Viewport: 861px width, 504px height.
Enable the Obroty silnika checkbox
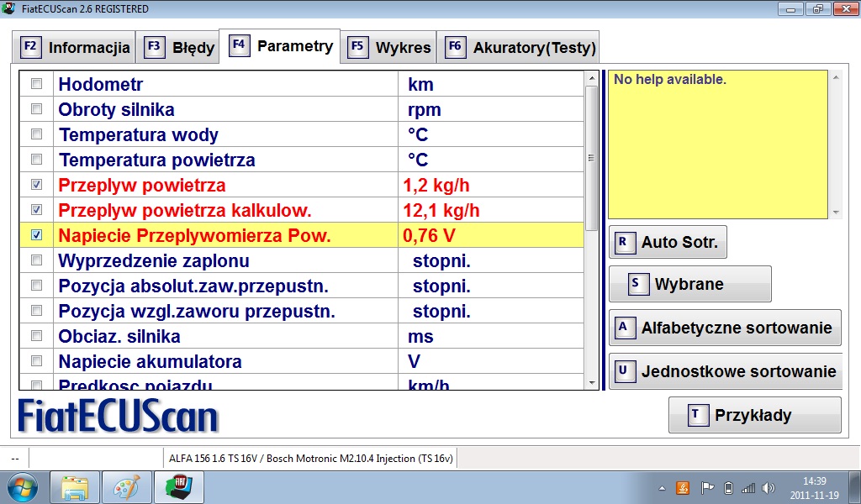click(37, 109)
